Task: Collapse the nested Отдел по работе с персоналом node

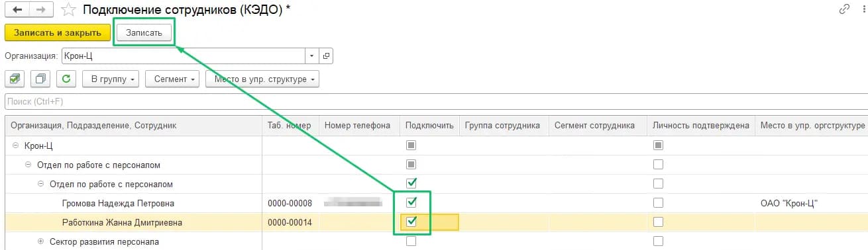Action: (42, 183)
